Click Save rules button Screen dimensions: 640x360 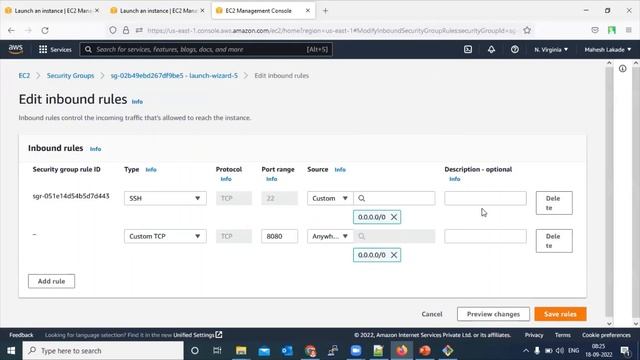click(560, 314)
